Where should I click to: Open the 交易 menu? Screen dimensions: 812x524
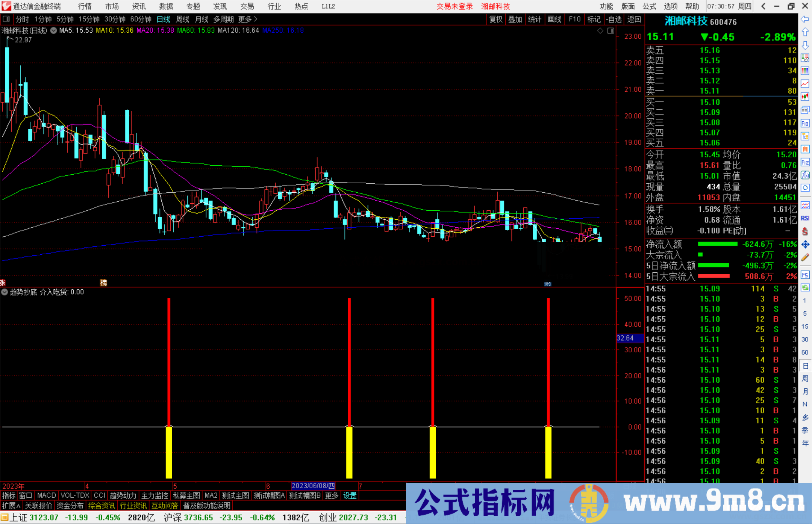[247, 6]
